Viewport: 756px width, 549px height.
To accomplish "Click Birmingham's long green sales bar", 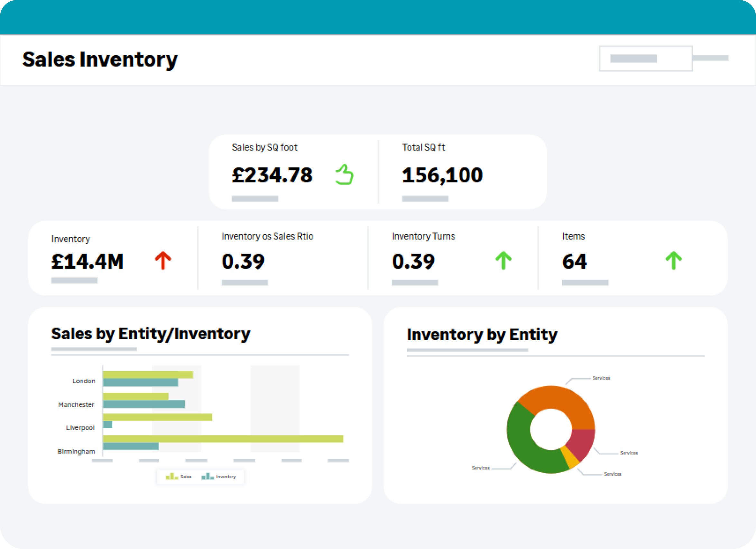I will [223, 439].
